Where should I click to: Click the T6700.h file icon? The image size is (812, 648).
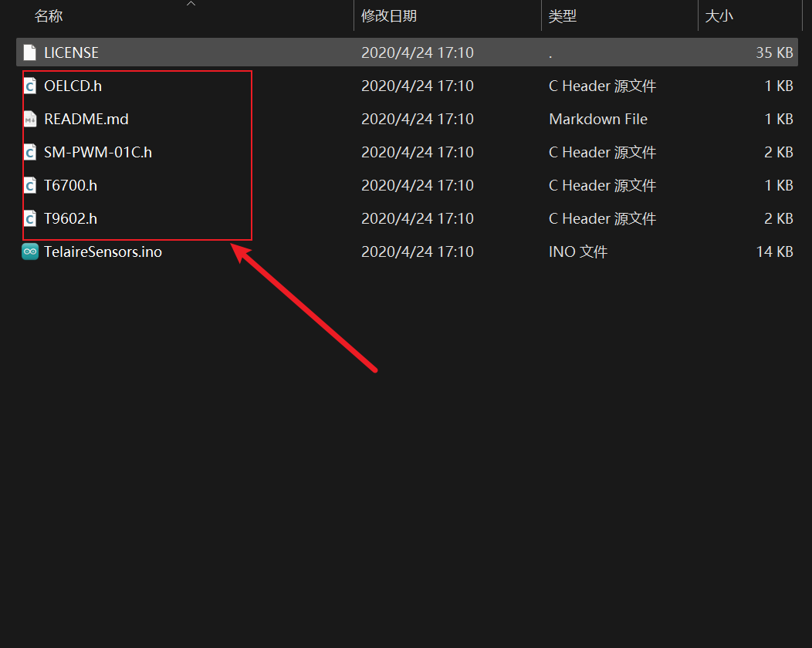[30, 185]
